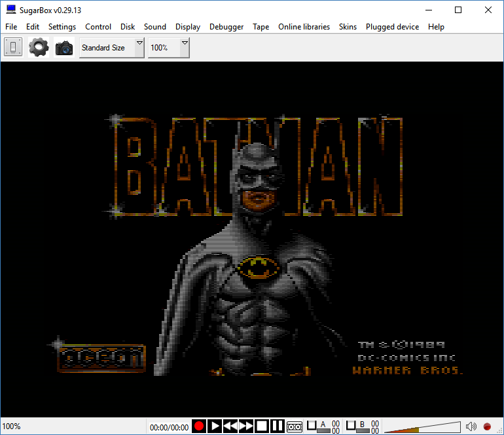Rewind the tape
Screen dimensions: 504x435
click(x=230, y=426)
